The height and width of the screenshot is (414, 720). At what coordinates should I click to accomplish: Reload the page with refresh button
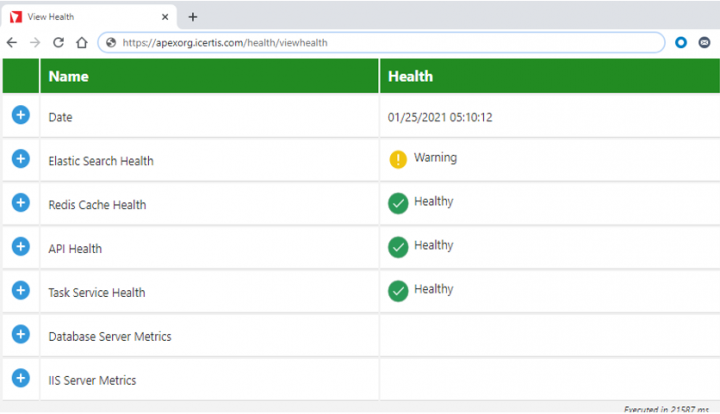point(58,43)
